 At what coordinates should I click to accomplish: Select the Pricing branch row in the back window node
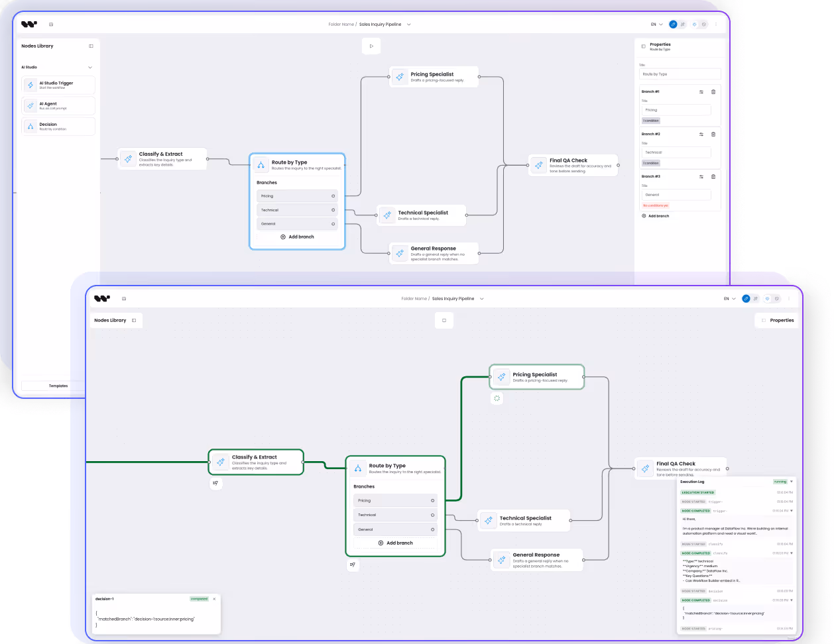[x=297, y=196]
